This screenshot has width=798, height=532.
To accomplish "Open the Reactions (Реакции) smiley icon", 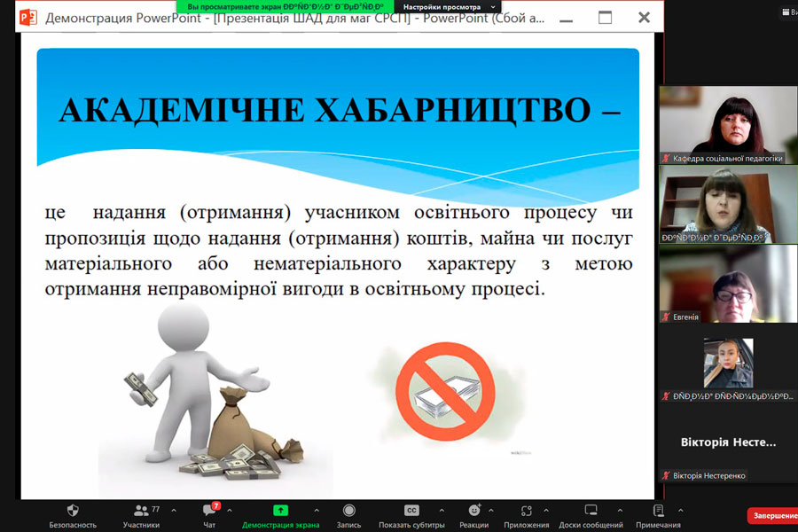I will pyautogui.click(x=474, y=510).
